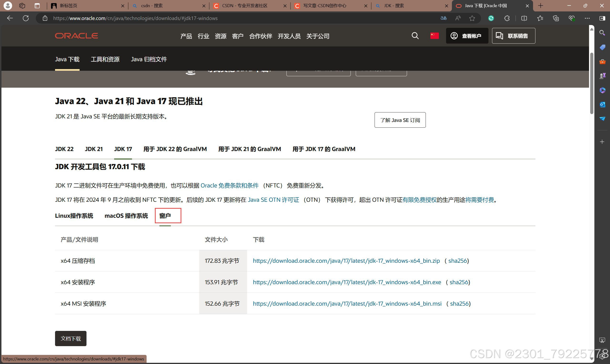The width and height of the screenshot is (610, 364).
Task: Switch to the JDK 21 tab
Action: coord(94,149)
